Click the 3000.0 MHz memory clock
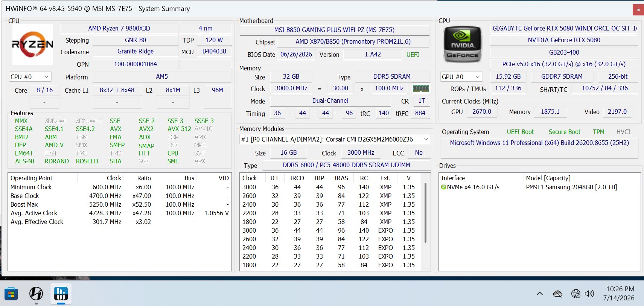 [291, 88]
